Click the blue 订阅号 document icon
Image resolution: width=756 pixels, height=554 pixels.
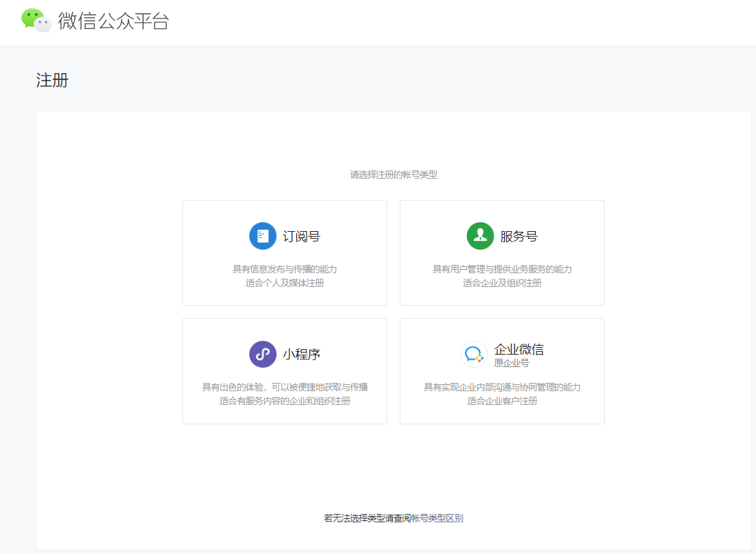263,236
